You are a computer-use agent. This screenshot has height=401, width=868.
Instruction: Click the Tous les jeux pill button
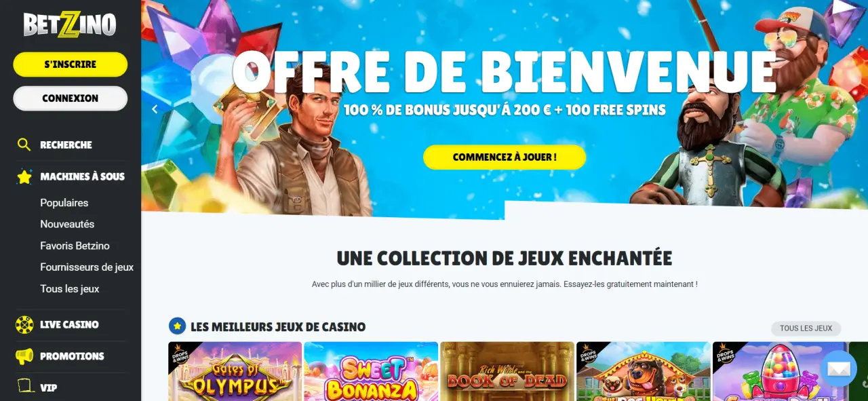[x=806, y=328]
